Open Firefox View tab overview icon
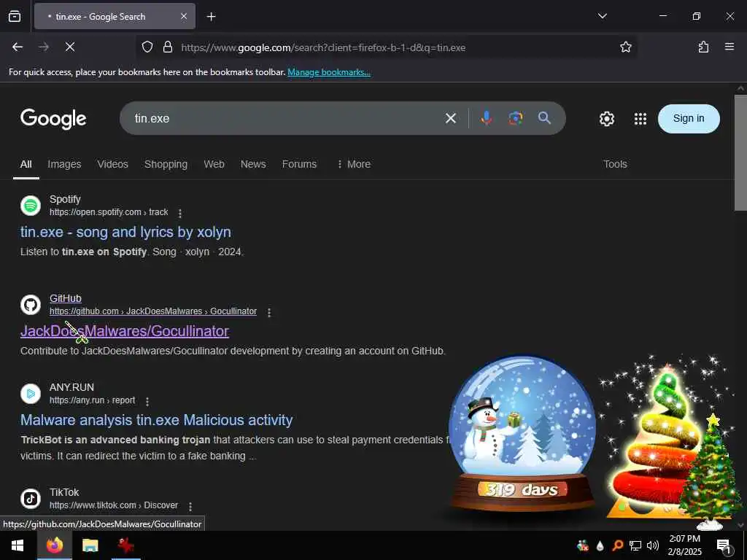The height and width of the screenshot is (560, 747). (15, 17)
